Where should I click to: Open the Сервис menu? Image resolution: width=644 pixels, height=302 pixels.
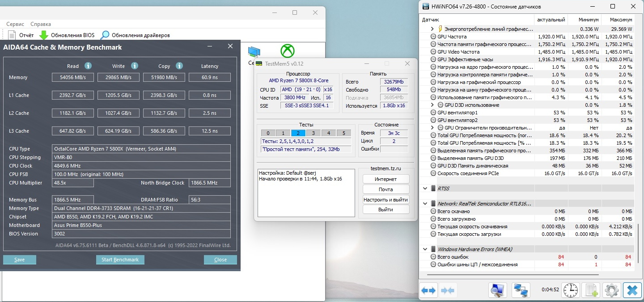tap(15, 24)
